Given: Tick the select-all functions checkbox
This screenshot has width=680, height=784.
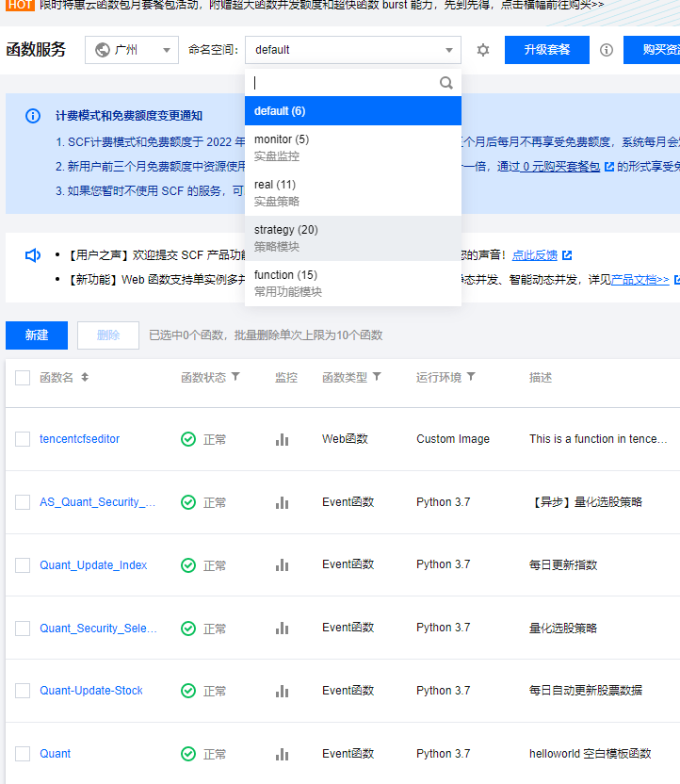Looking at the screenshot, I should coord(23,378).
